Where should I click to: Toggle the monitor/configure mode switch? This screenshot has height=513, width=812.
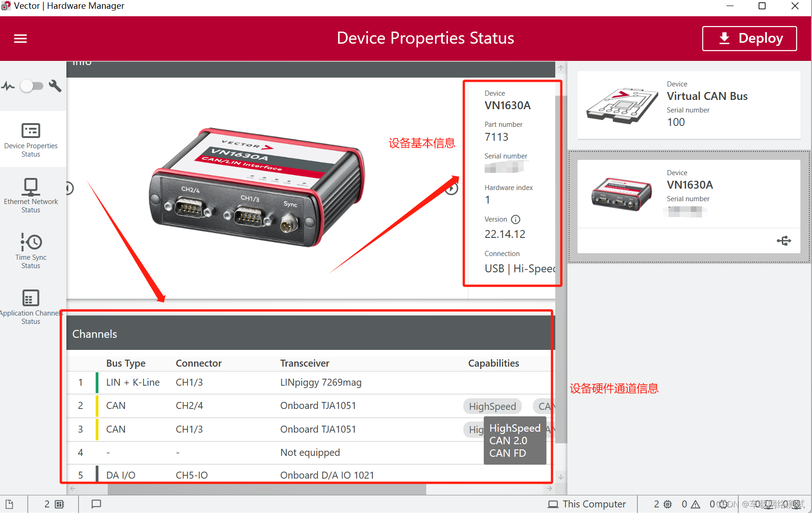(x=32, y=86)
